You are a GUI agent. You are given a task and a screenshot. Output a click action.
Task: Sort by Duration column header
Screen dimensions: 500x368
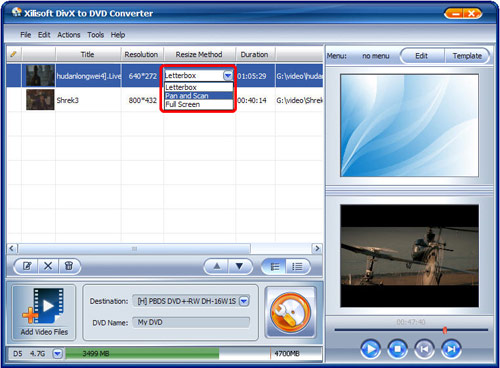click(254, 54)
